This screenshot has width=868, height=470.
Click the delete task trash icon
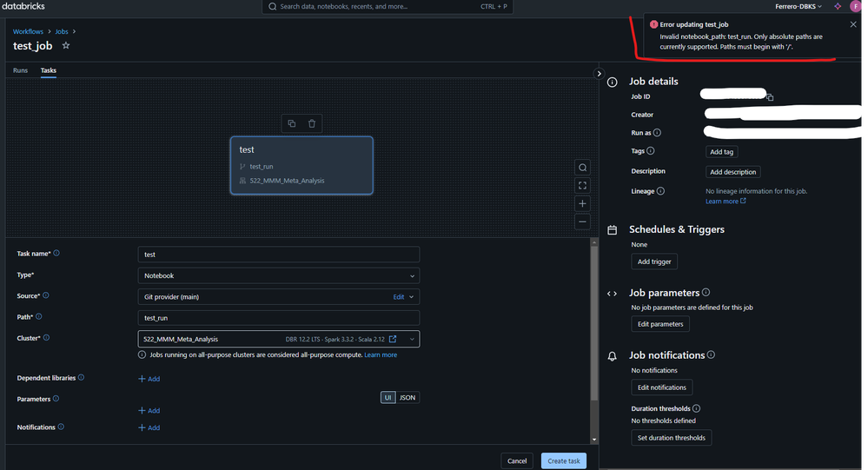pos(312,123)
